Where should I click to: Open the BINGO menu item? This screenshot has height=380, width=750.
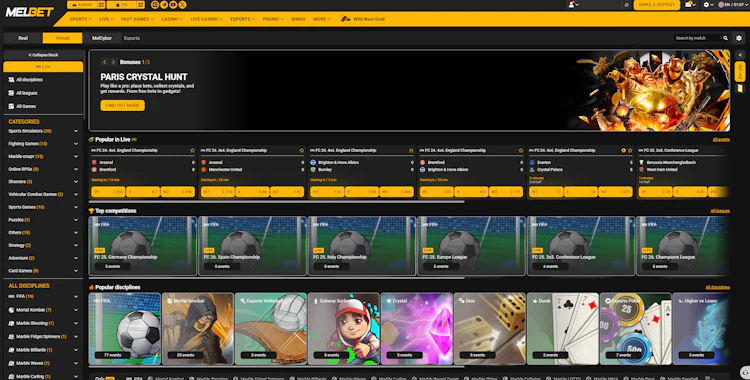(298, 19)
